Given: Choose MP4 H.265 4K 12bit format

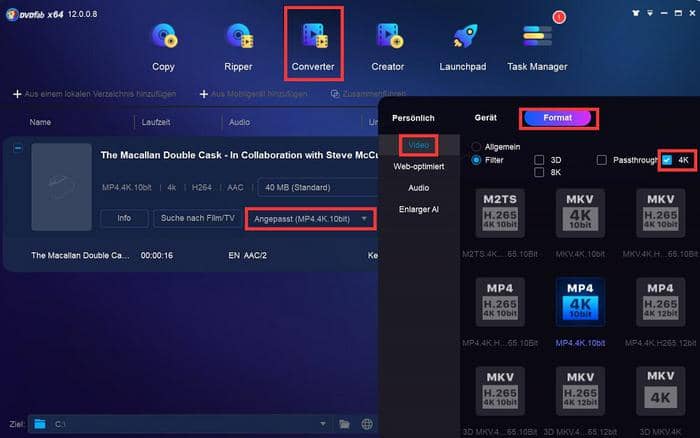Looking at the screenshot, I should [x=660, y=302].
